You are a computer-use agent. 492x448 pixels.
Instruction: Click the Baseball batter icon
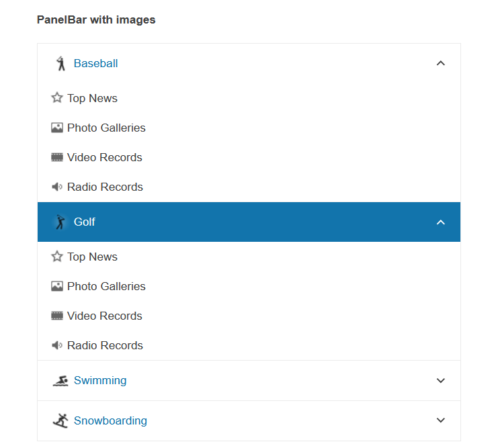(x=61, y=64)
